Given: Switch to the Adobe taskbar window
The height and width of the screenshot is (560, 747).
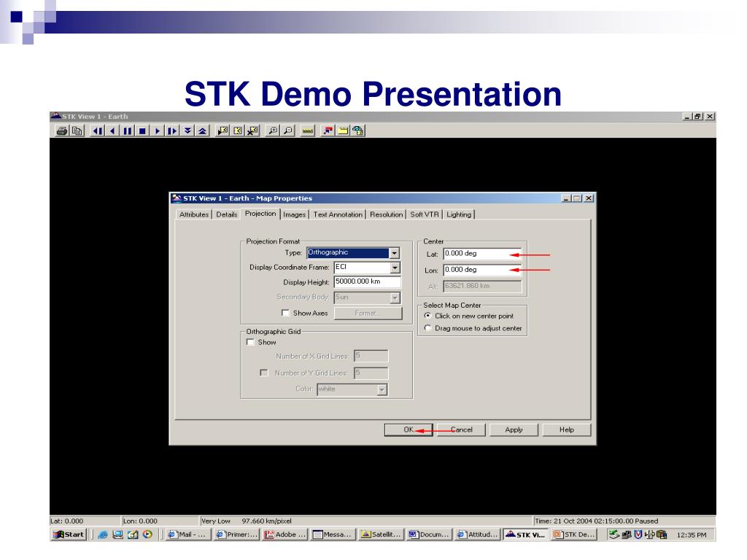Looking at the screenshot, I should [285, 534].
